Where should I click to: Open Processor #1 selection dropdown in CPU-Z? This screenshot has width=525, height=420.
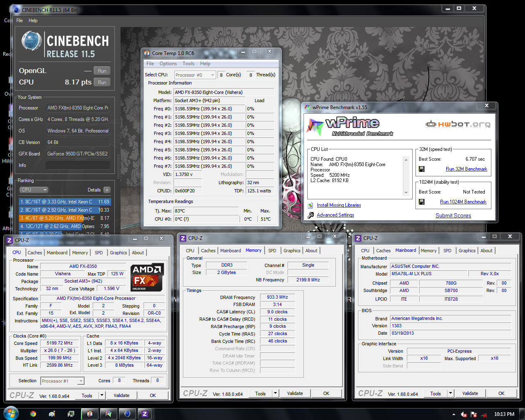click(x=63, y=381)
